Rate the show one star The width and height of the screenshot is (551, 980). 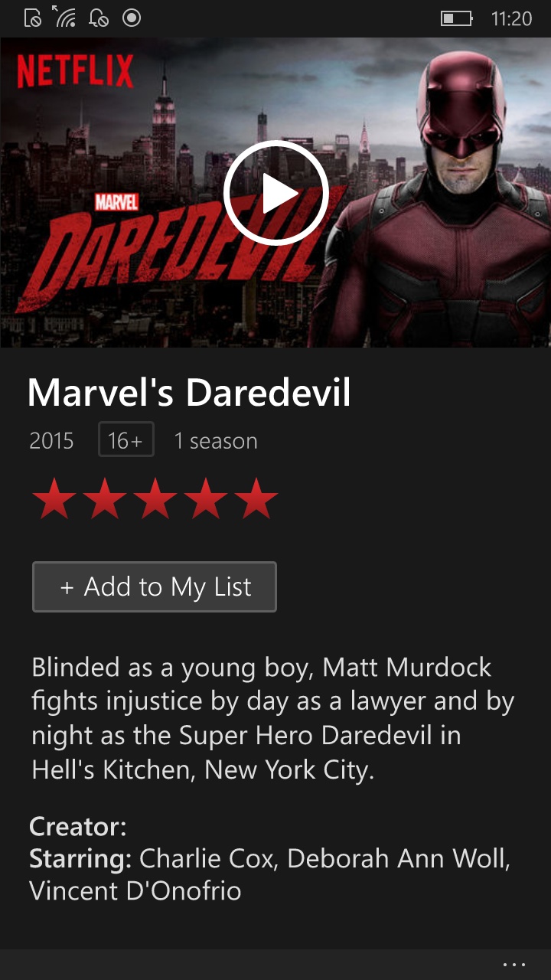[x=54, y=498]
